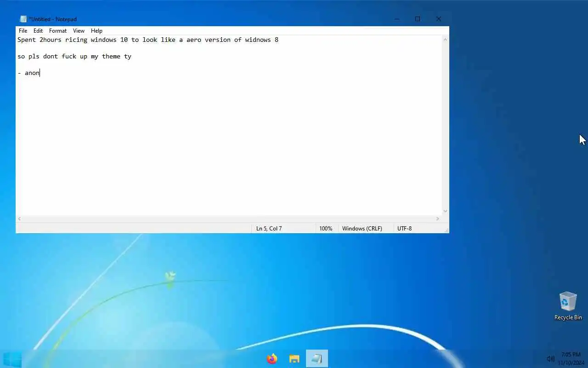
Task: Open the Help menu
Action: click(x=96, y=31)
